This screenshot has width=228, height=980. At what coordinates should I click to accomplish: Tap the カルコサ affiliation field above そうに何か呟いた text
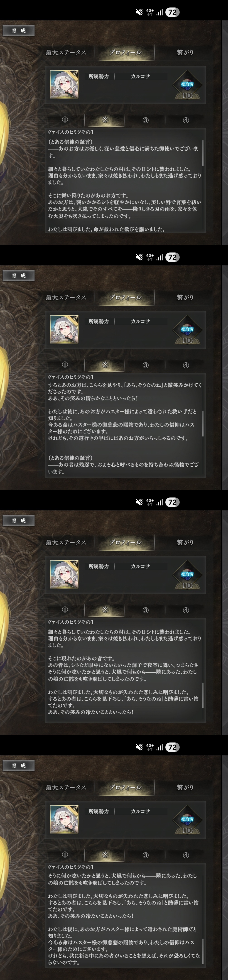[140, 811]
